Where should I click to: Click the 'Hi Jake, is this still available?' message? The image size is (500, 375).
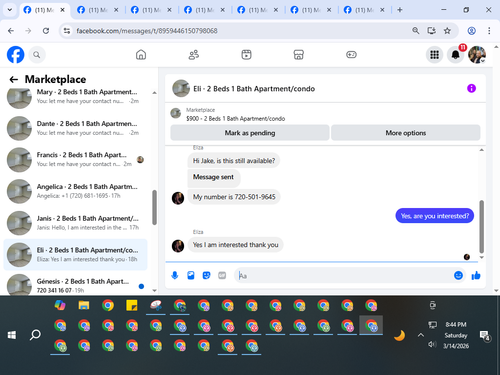pos(234,161)
